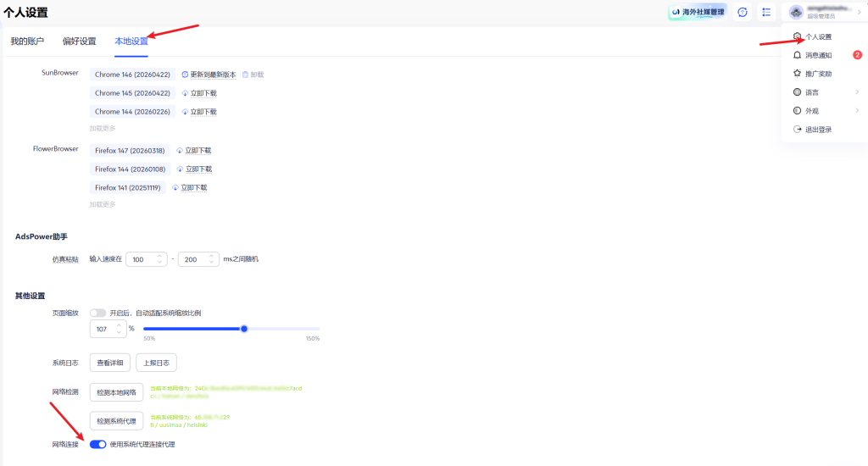Image resolution: width=868 pixels, height=466 pixels.
Task: Turn off the 使用系统代理连接代理 switch
Action: (97, 444)
